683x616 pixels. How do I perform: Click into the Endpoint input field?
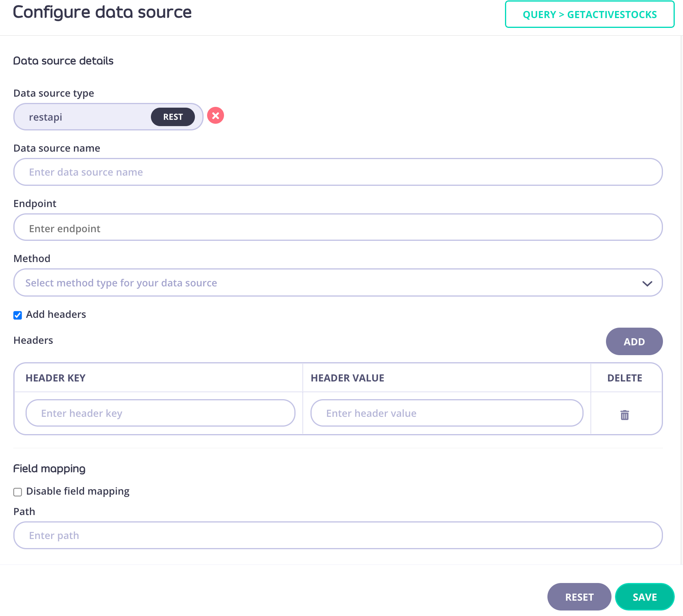point(337,228)
